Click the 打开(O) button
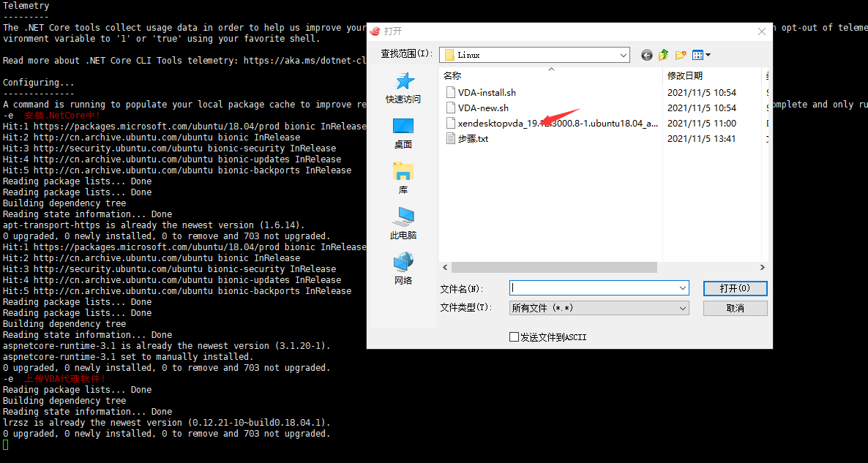This screenshot has height=463, width=868. (735, 288)
